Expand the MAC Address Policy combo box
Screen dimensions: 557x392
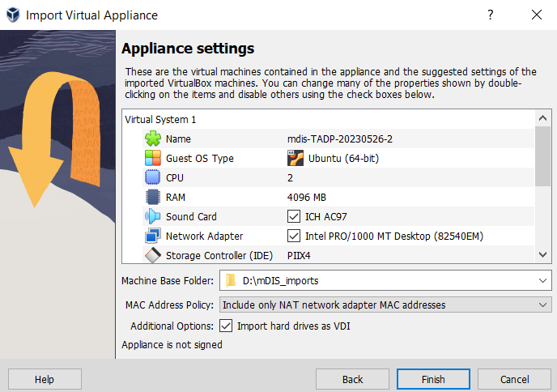(542, 305)
